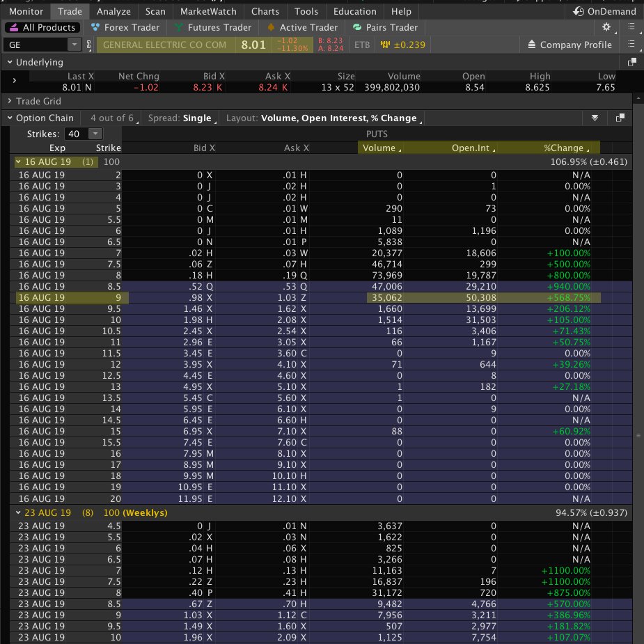
Task: Click into the GE symbol input field
Action: tap(37, 45)
